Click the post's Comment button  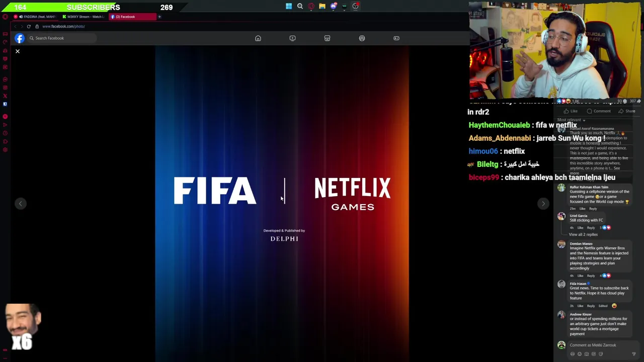[x=599, y=111]
